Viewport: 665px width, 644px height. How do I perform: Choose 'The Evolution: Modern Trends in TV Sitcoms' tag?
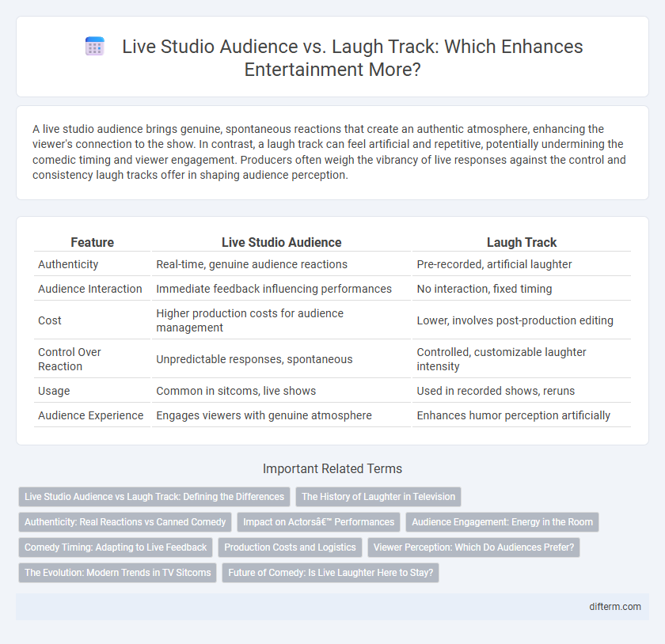(117, 572)
